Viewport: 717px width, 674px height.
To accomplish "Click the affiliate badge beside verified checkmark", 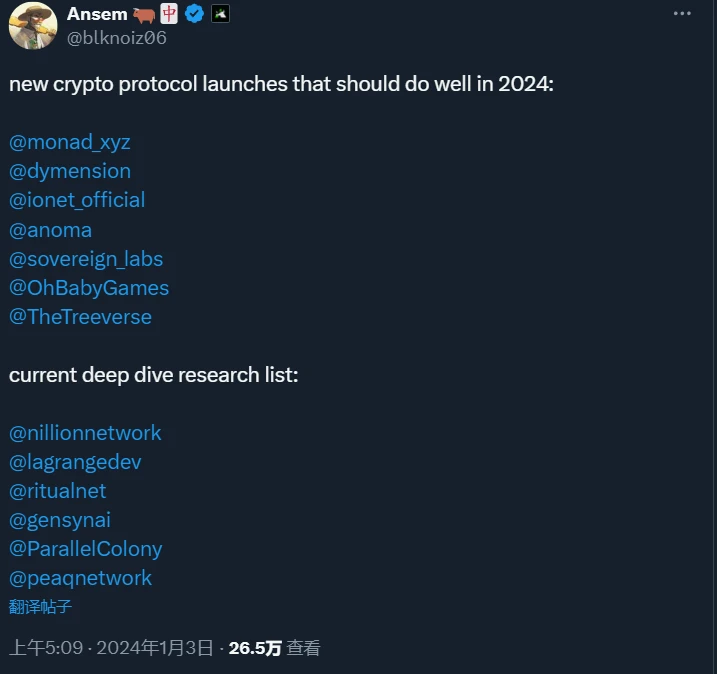I will click(x=220, y=14).
